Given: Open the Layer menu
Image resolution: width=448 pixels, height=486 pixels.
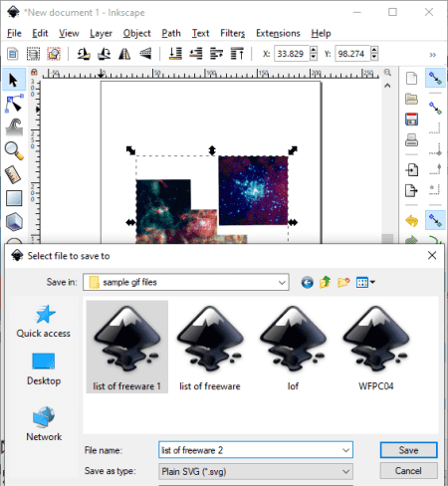Looking at the screenshot, I should 101,33.
